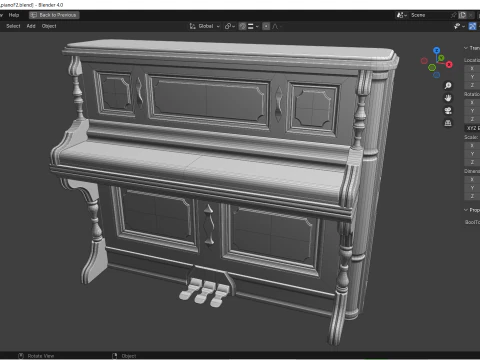Toggle proportional editing
Viewport: 480px width, 360px height.
266,26
